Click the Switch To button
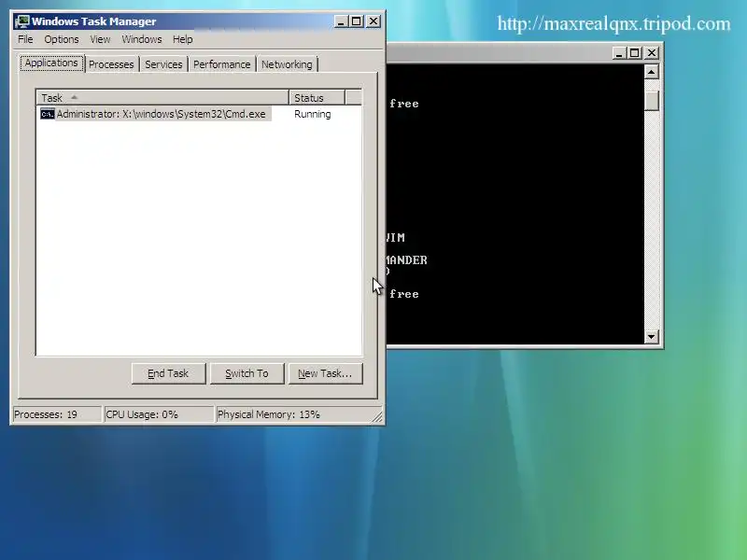 pos(247,373)
